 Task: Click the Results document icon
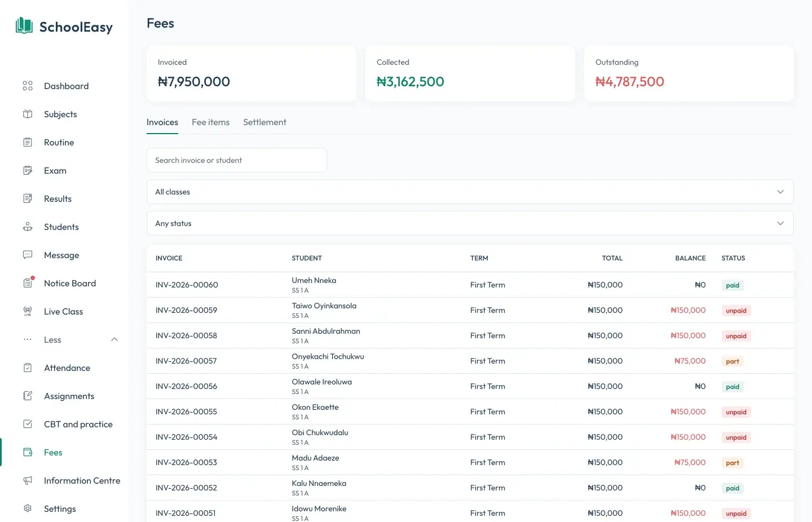(28, 198)
